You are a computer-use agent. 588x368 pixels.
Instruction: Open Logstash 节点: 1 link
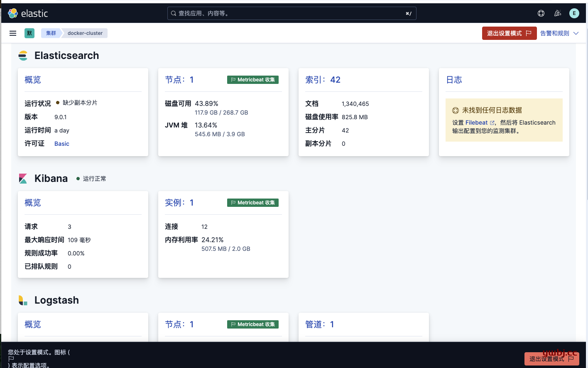tap(179, 324)
